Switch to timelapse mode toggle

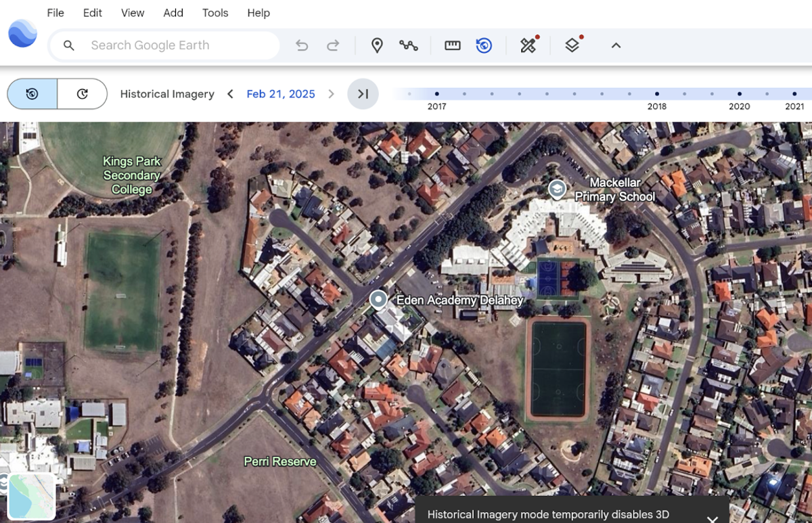coord(82,94)
